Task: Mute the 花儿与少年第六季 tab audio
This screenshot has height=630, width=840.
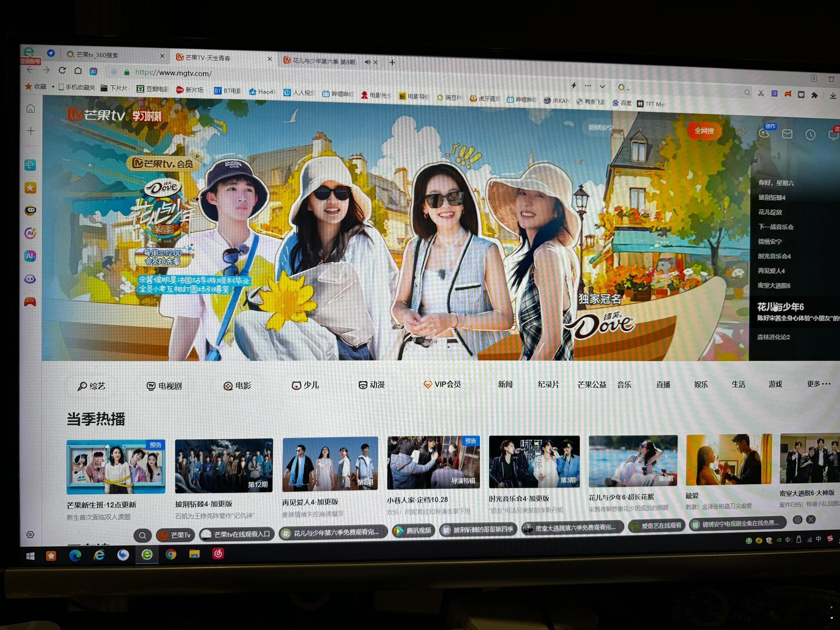Action: [x=367, y=62]
